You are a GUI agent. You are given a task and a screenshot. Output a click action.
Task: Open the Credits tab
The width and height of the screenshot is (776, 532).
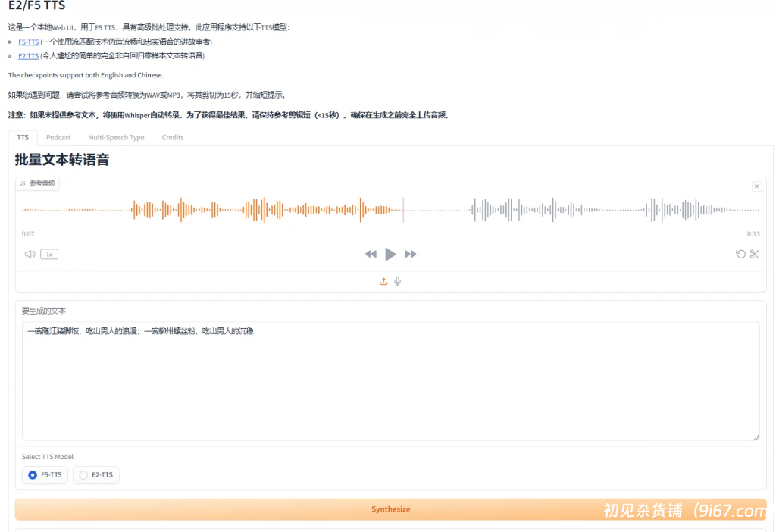tap(173, 138)
